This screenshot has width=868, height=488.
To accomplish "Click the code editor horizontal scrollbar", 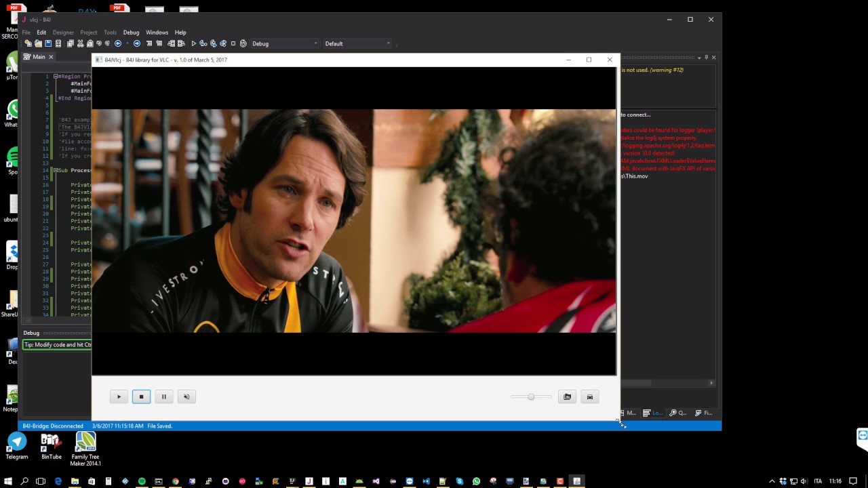I will [x=58, y=321].
